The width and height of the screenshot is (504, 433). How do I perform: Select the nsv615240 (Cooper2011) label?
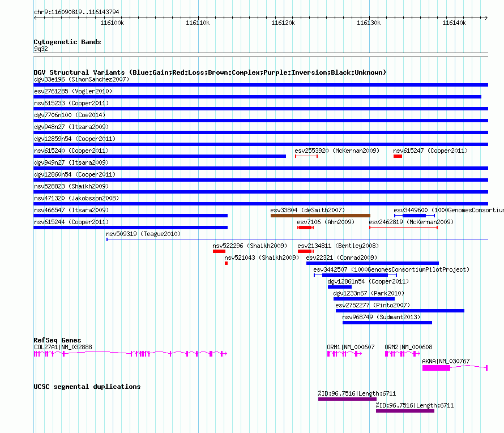tap(71, 151)
